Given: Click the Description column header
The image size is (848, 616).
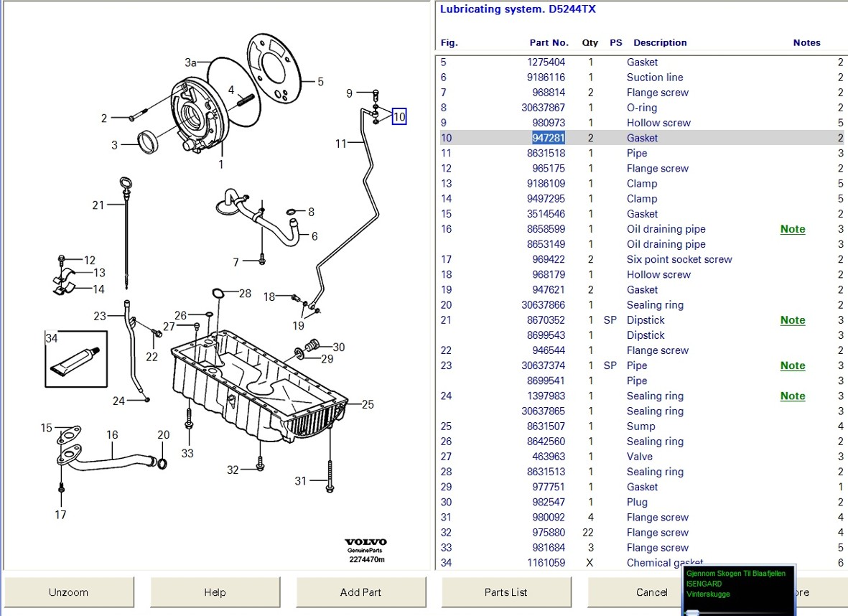Looking at the screenshot, I should click(660, 43).
